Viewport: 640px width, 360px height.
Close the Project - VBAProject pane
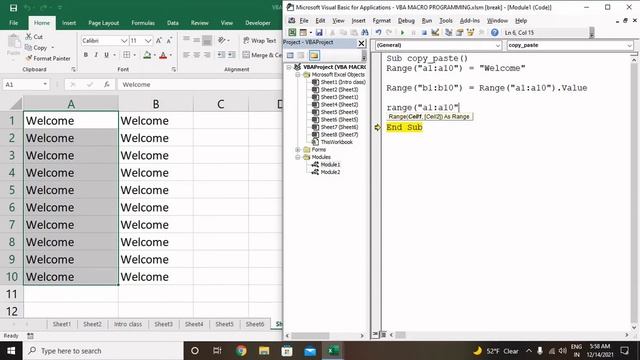point(361,42)
